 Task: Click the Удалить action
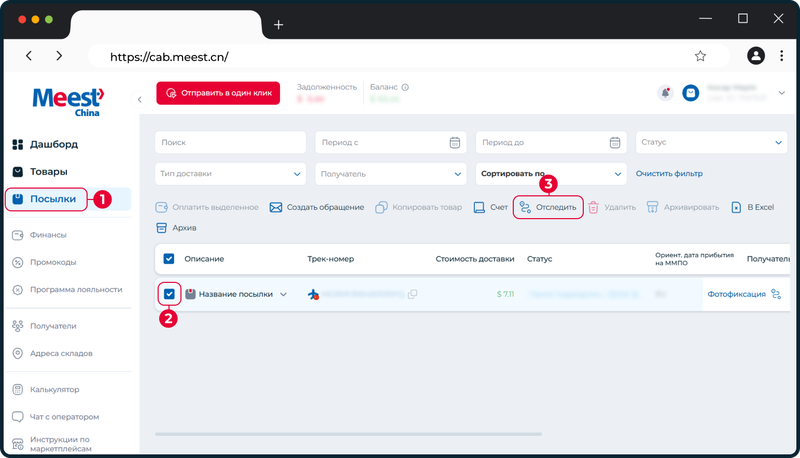tap(612, 207)
